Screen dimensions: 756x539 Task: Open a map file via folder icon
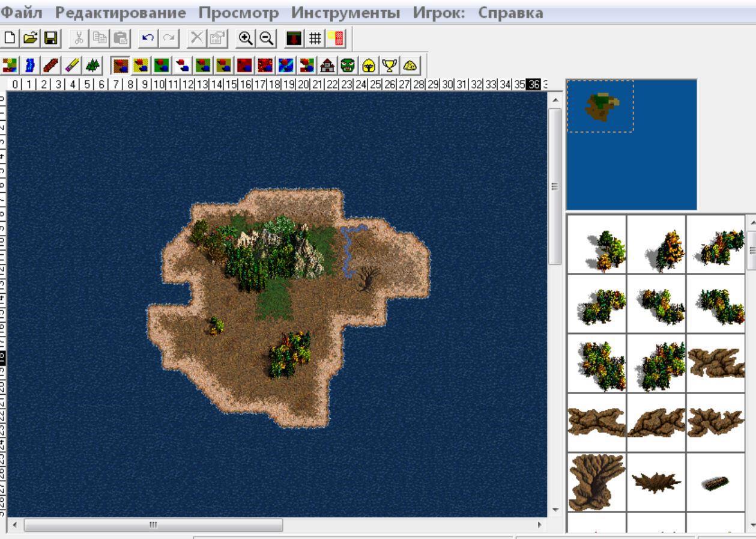31,38
